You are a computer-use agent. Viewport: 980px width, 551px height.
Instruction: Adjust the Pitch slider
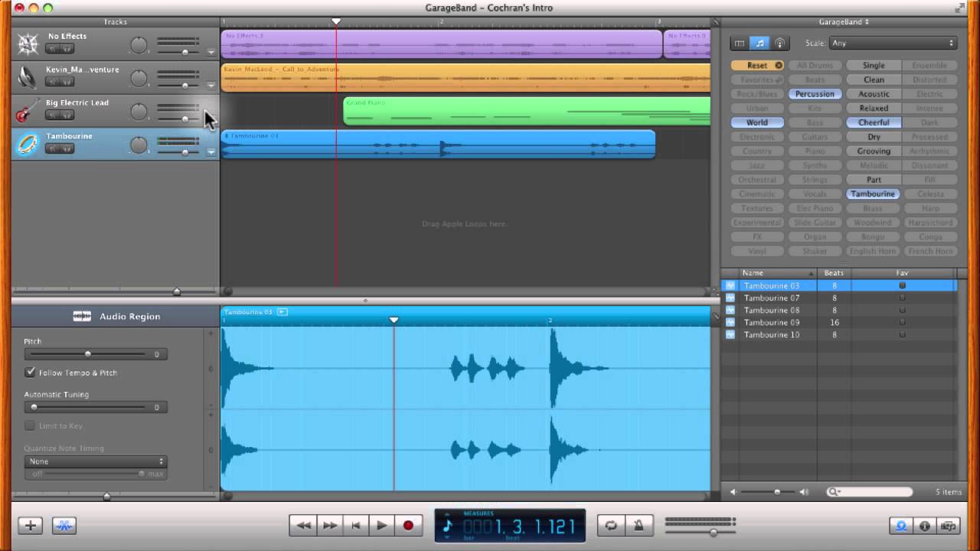(x=87, y=354)
